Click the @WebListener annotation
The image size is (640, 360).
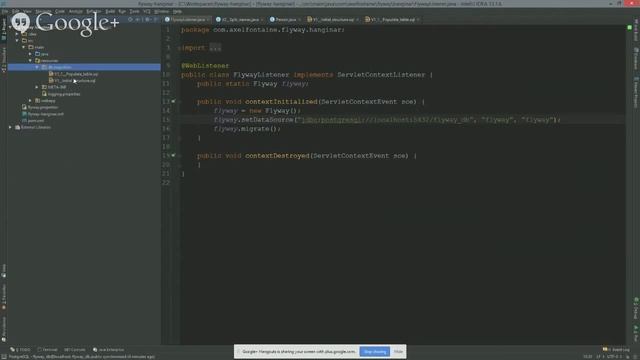[x=205, y=66]
